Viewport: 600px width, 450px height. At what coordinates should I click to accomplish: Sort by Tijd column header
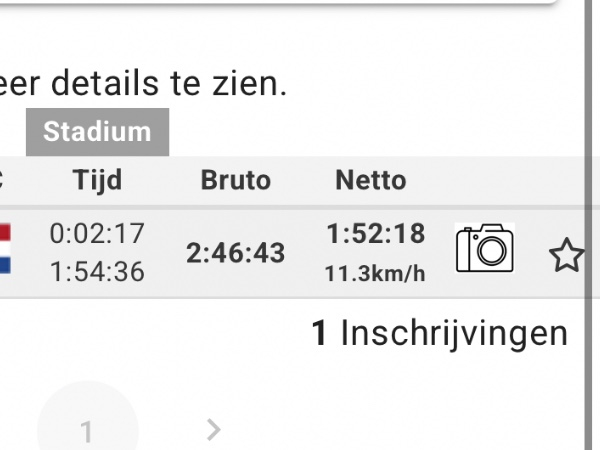(x=97, y=180)
